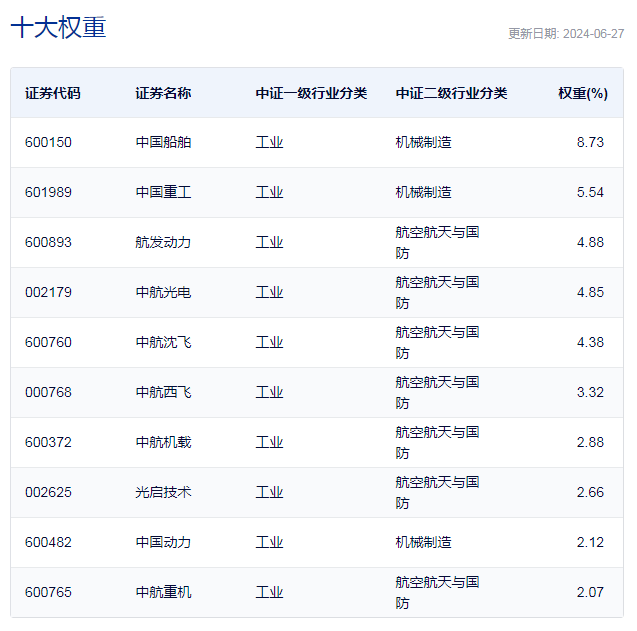Click weight value 4.38
Viewport: 637px width, 631px height.
point(590,342)
